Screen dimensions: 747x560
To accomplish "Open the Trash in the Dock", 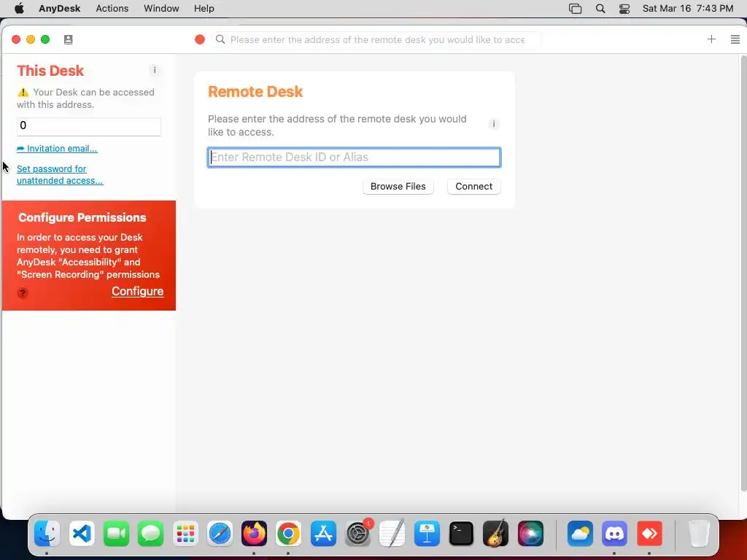I will [699, 533].
